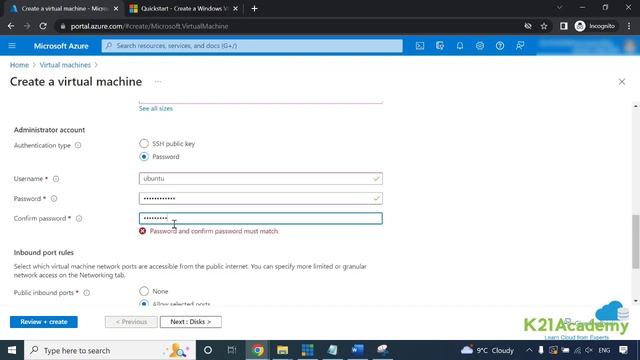The height and width of the screenshot is (360, 640).
Task: Reload the Azure portal page
Action: tap(43, 26)
